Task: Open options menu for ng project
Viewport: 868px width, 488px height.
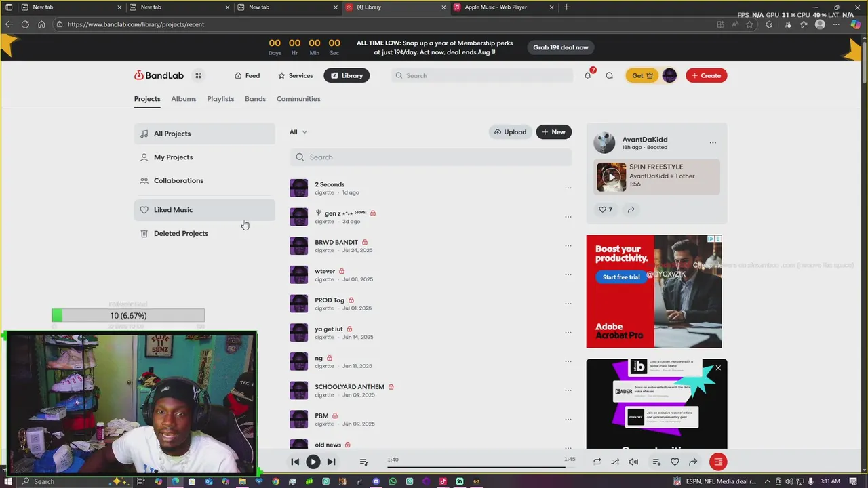Action: click(x=568, y=361)
